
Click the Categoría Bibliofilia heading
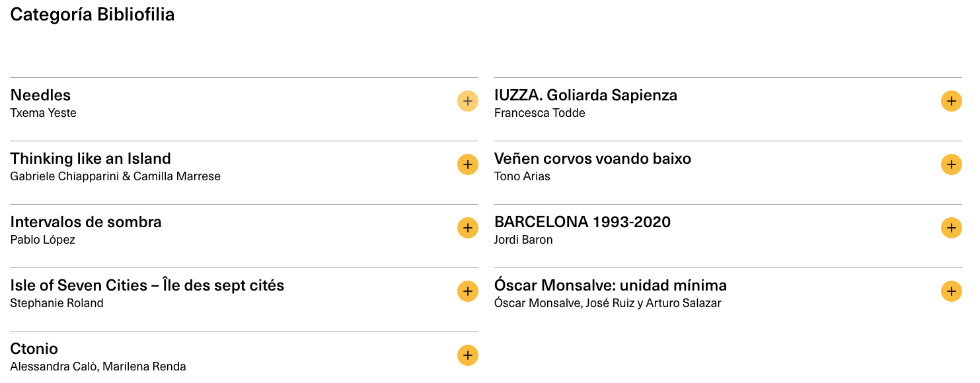[93, 15]
